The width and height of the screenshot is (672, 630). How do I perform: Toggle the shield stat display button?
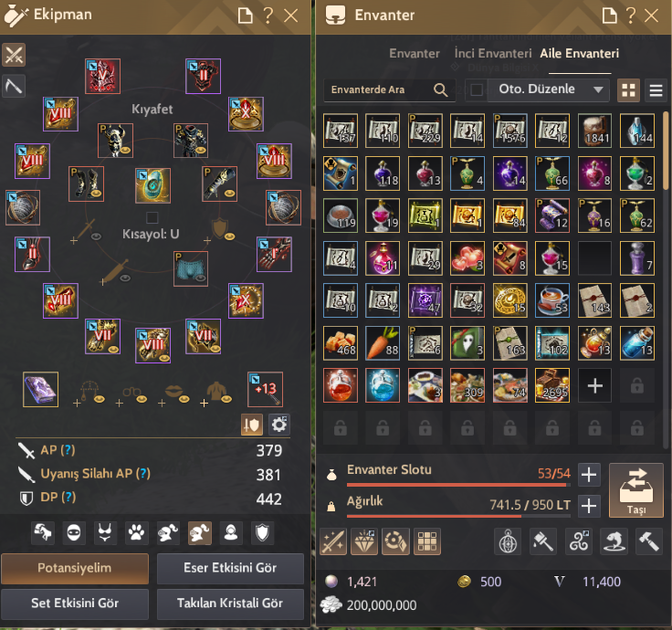coord(252,425)
